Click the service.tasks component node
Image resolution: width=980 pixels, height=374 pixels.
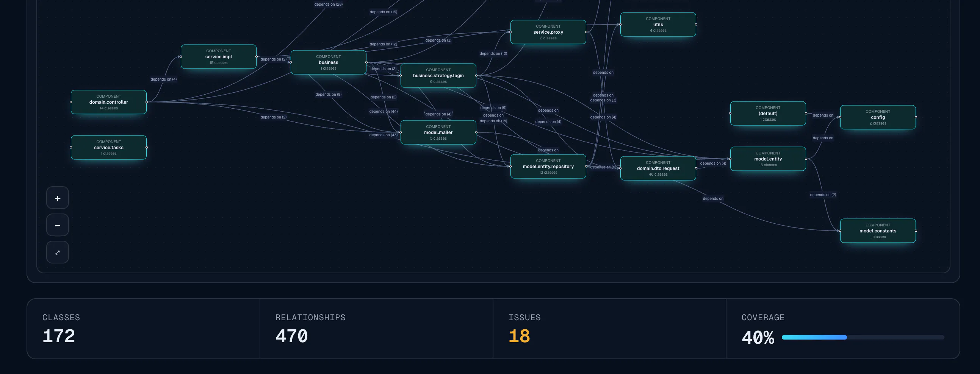point(108,148)
